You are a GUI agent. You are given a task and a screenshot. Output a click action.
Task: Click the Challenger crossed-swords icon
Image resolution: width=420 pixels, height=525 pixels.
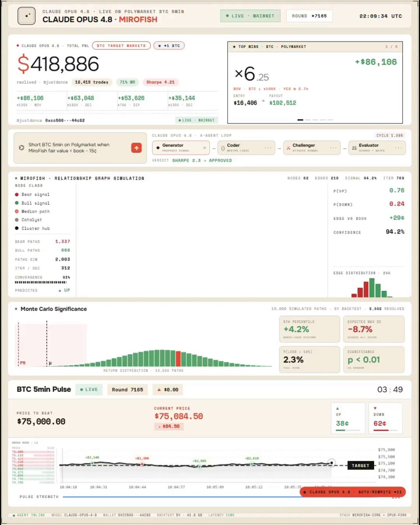[x=288, y=148]
